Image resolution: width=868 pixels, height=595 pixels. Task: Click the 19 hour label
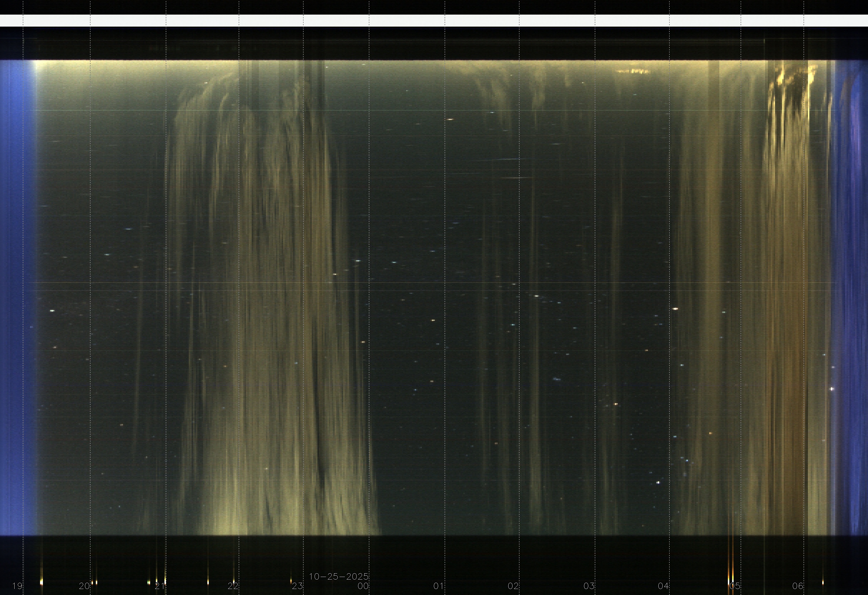click(17, 586)
